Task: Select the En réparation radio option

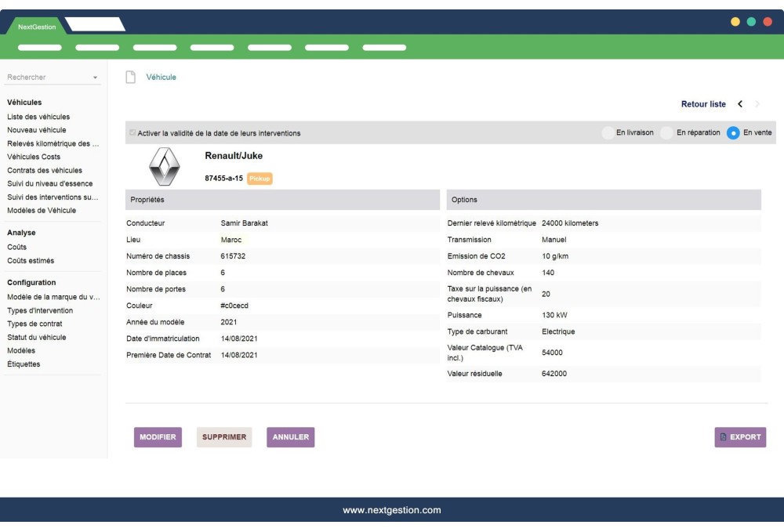Action: [x=667, y=133]
